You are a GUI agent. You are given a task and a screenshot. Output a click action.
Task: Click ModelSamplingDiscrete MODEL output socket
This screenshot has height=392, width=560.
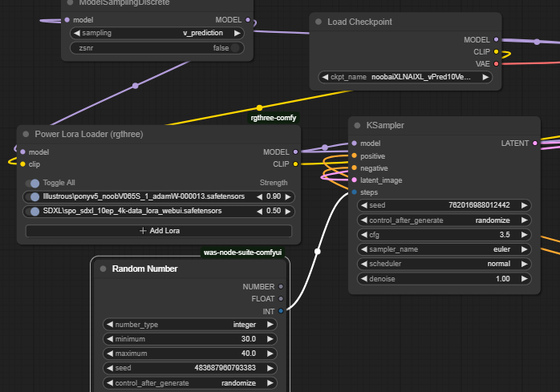pos(248,20)
